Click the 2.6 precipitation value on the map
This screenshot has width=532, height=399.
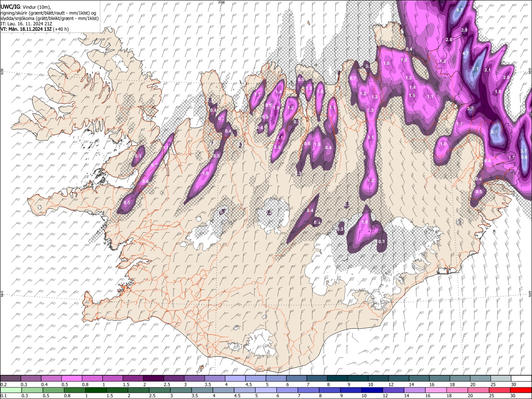[x=449, y=40]
